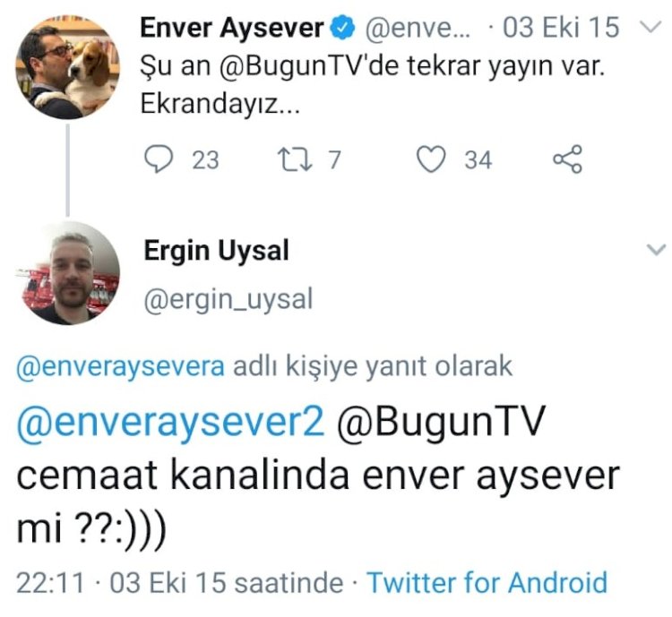Retweet Enver Aysever's tweet
Viewport: 672px width, 617px height.
(295, 159)
